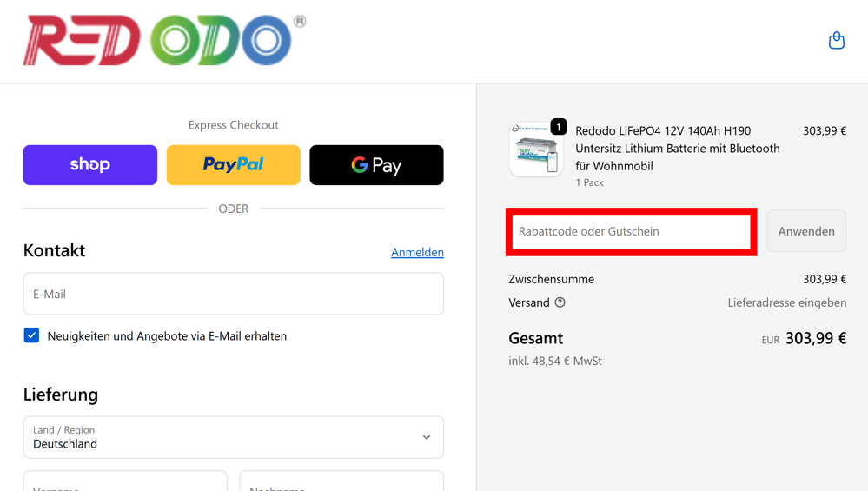Click the Anwenden button

pyautogui.click(x=806, y=231)
